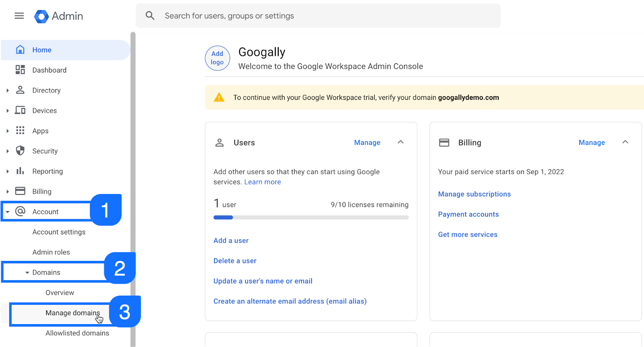This screenshot has width=644, height=347.
Task: Collapse the Users card chevron
Action: click(400, 142)
